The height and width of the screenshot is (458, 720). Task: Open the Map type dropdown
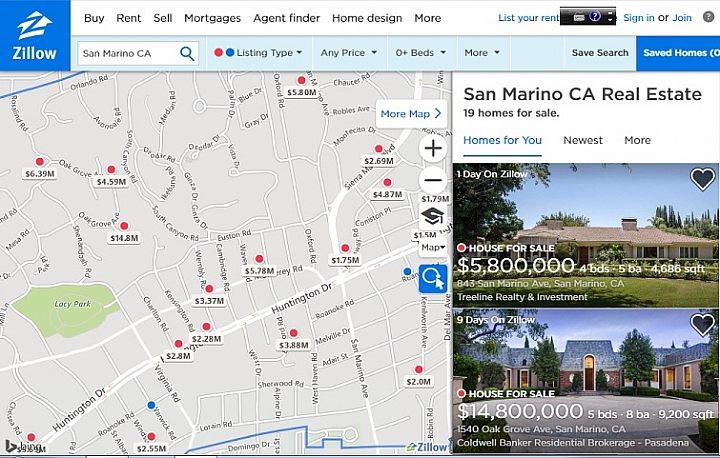tap(433, 247)
